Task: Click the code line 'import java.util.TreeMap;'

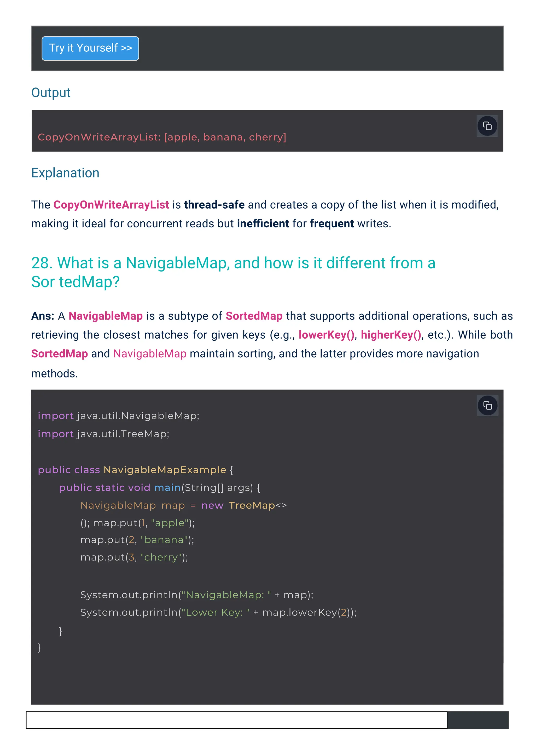Action: click(x=103, y=434)
